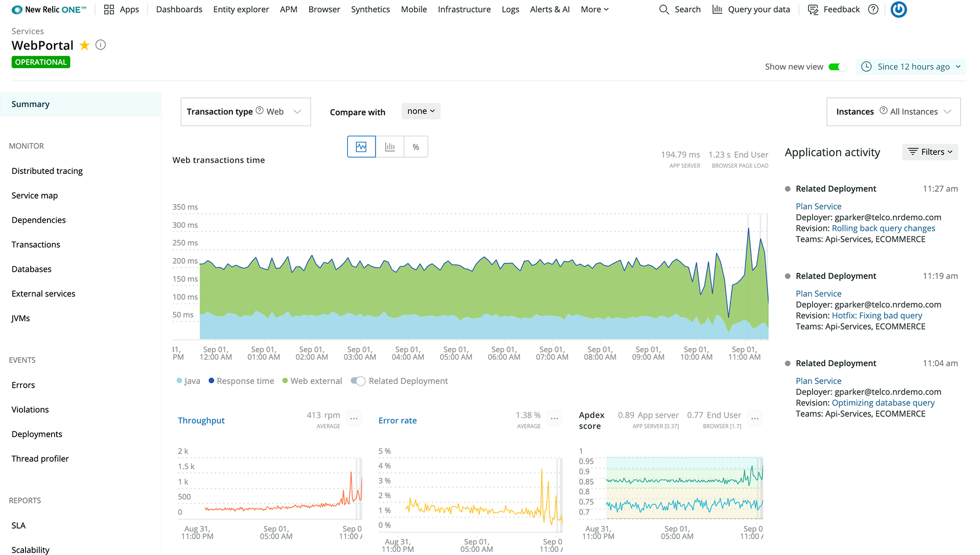
Task: Open the Infrastructure menu item
Action: 464,9
